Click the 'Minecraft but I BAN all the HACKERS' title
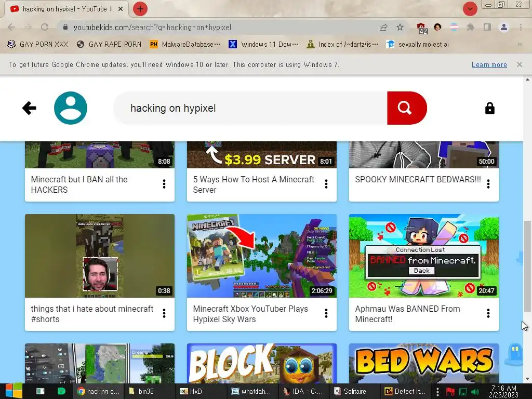 pyautogui.click(x=79, y=184)
